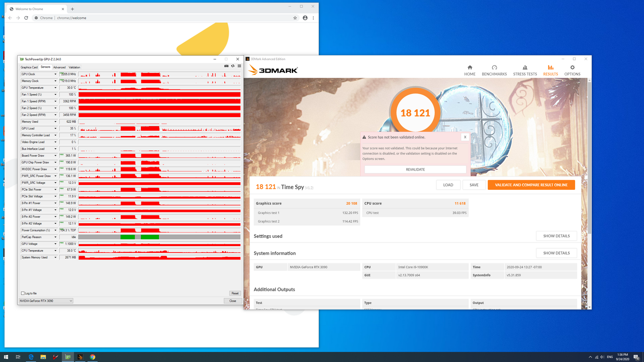644x362 pixels.
Task: Open a new Chrome tab
Action: tap(72, 9)
